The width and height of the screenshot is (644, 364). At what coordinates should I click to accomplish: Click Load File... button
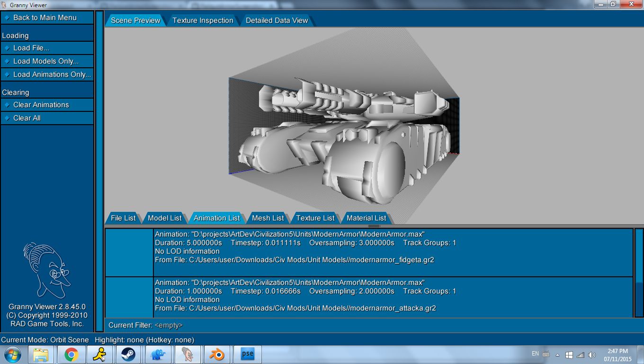[47, 48]
